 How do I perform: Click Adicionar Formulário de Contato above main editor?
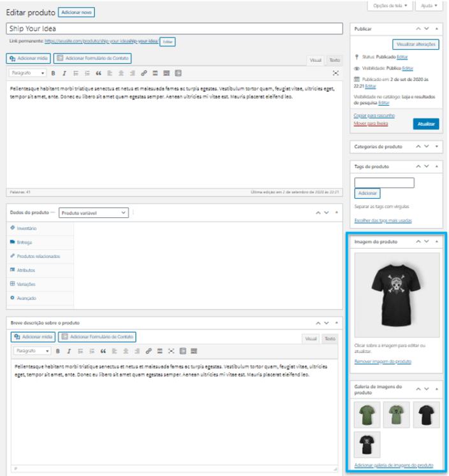point(92,58)
